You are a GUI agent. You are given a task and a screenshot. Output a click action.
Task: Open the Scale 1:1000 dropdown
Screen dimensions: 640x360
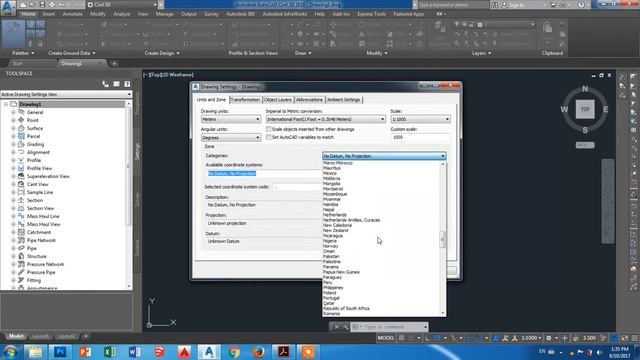click(420, 119)
